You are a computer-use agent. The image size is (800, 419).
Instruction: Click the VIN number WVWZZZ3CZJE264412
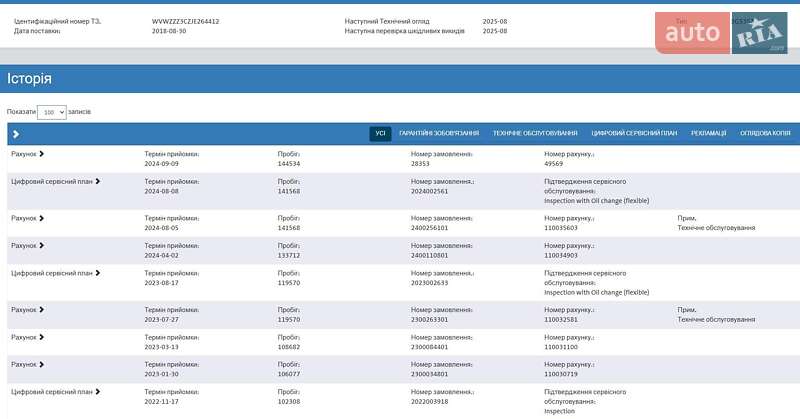[186, 20]
